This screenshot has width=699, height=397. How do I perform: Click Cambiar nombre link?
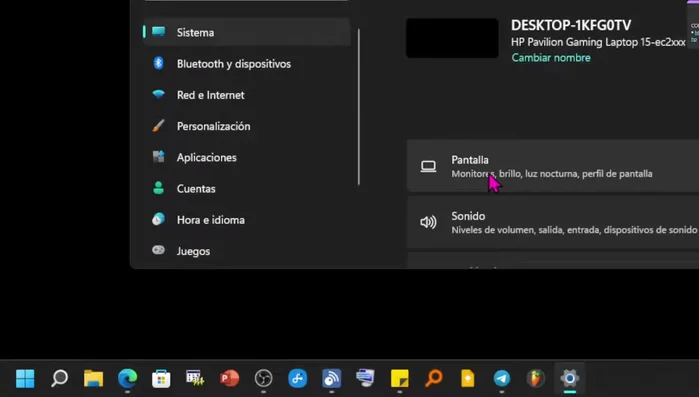pyautogui.click(x=551, y=58)
